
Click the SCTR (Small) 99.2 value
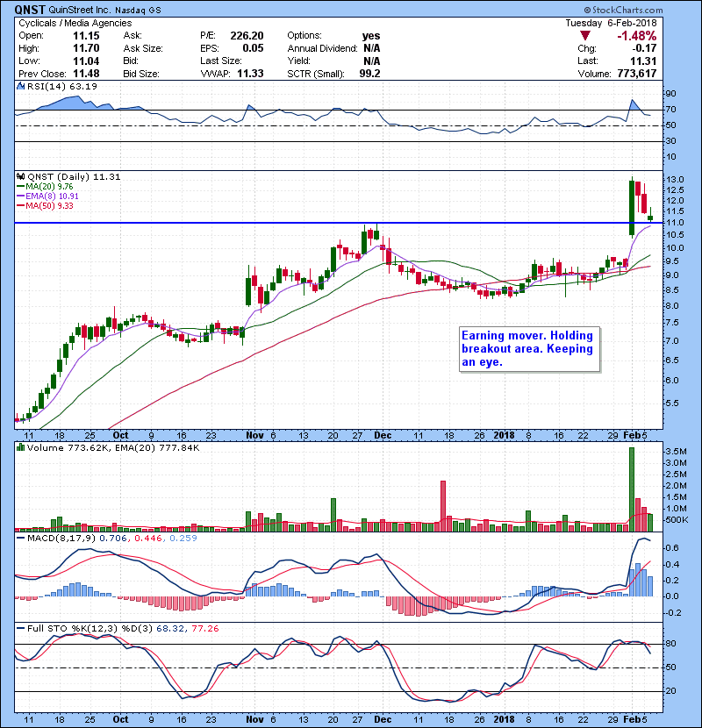tap(369, 74)
